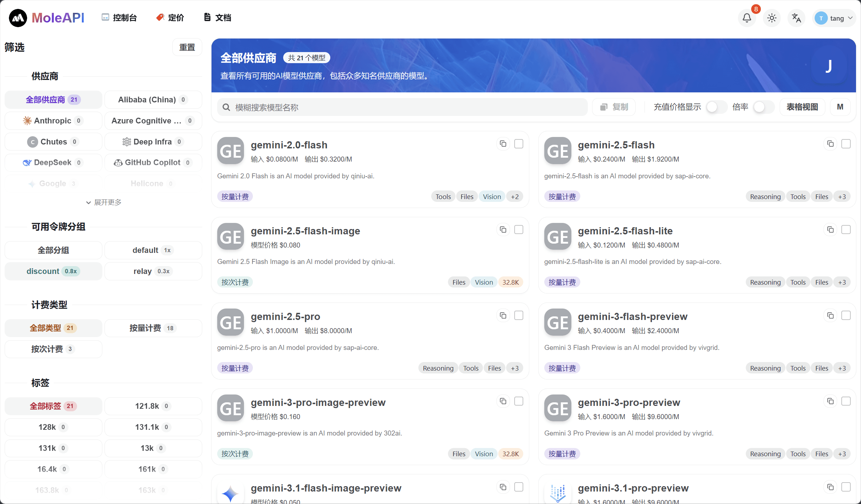Viewport: 861px width, 504px height.
Task: Click the search magnifier icon
Action: click(x=226, y=107)
